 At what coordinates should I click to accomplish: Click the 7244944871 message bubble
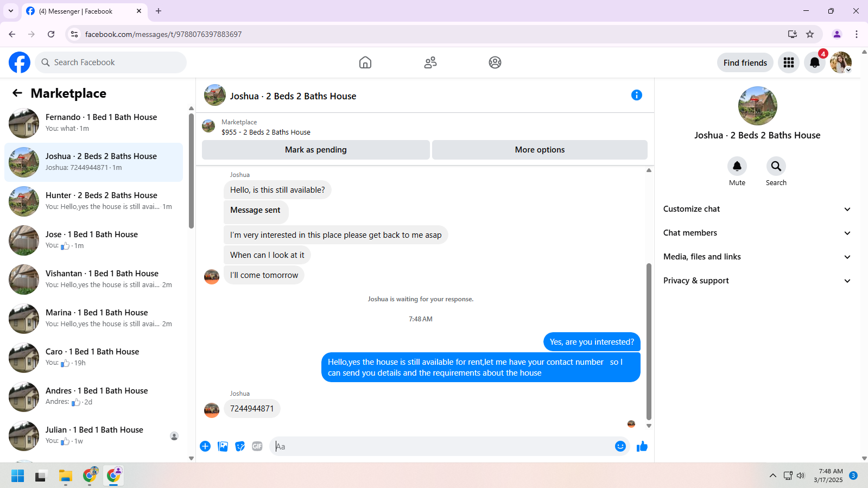(252, 409)
